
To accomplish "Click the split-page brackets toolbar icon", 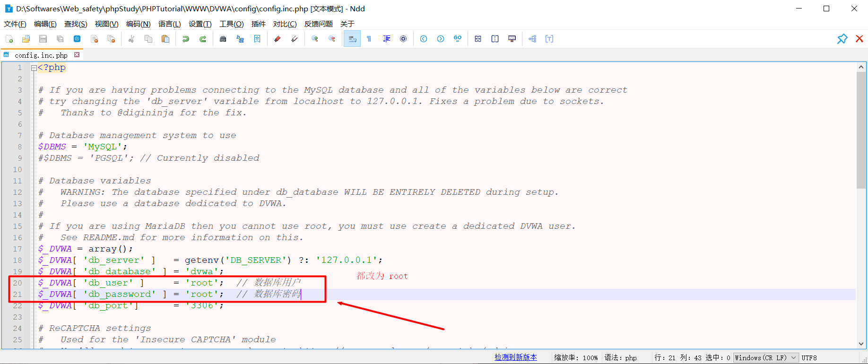I will point(495,39).
